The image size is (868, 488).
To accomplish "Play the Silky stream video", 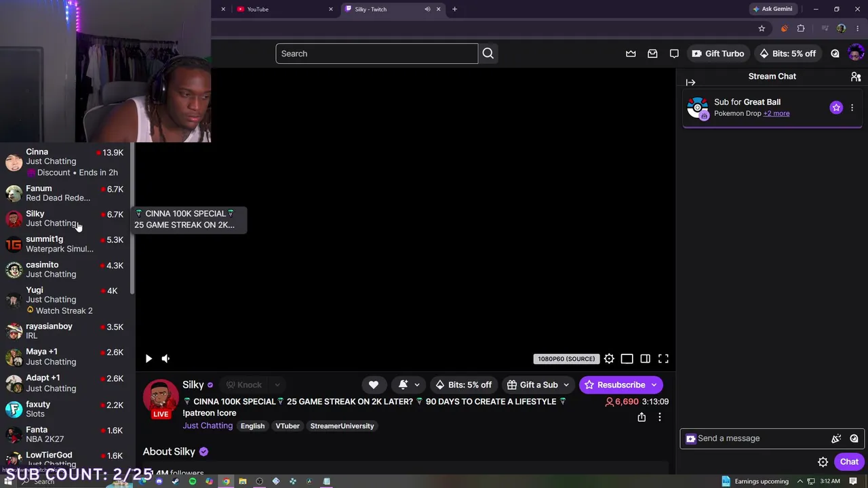I will (x=149, y=359).
